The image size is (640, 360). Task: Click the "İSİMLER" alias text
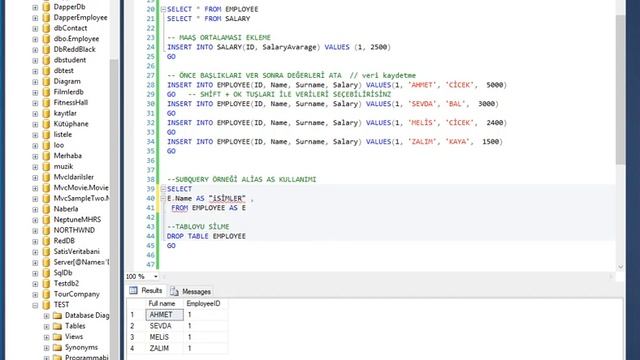(227, 198)
